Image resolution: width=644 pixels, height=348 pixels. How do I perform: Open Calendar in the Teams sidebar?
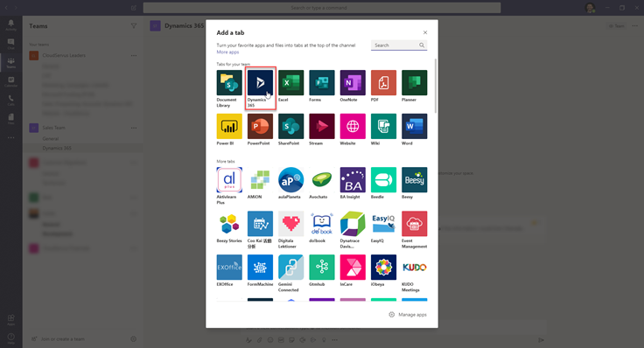[x=11, y=81]
